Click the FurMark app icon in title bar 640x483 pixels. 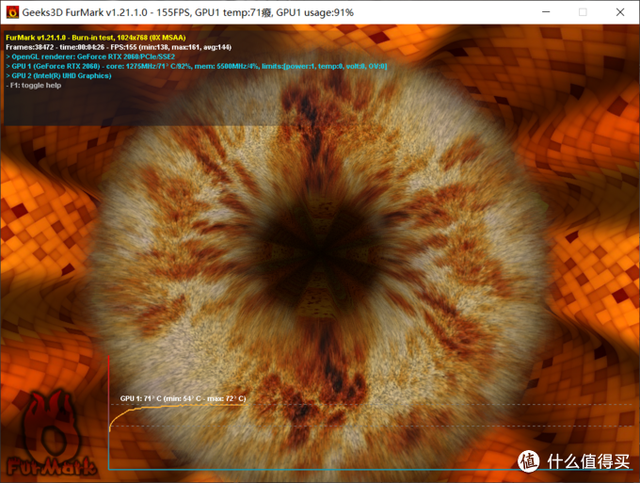[x=12, y=12]
